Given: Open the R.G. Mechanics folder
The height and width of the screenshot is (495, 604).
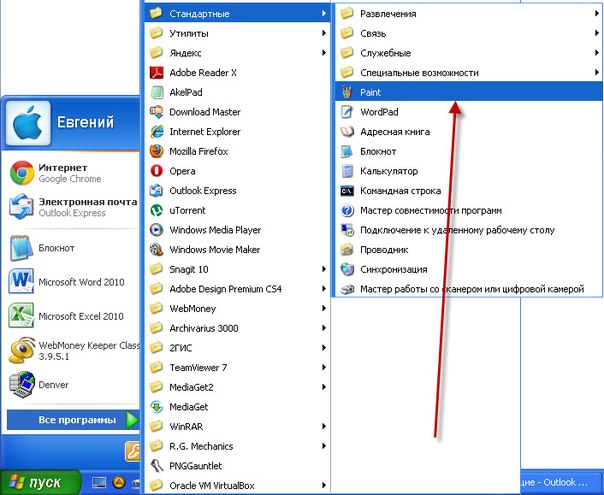Looking at the screenshot, I should pyautogui.click(x=237, y=446).
